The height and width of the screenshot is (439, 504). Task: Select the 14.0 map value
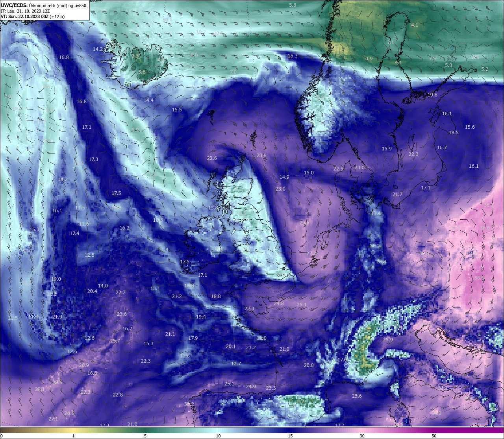[x=103, y=286]
